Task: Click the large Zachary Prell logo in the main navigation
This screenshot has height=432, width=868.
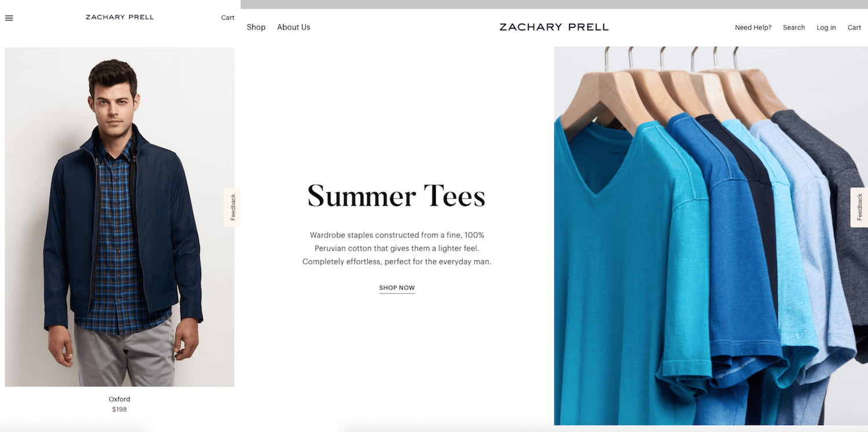Action: (x=554, y=27)
